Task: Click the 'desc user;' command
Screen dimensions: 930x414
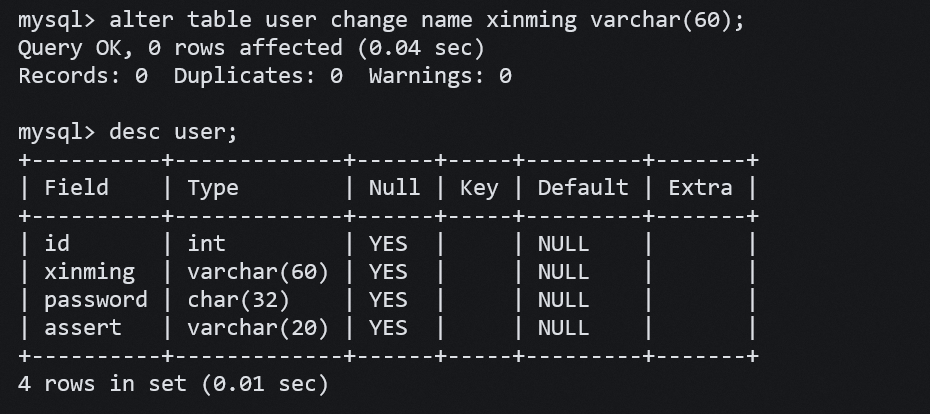Action: coord(173,131)
